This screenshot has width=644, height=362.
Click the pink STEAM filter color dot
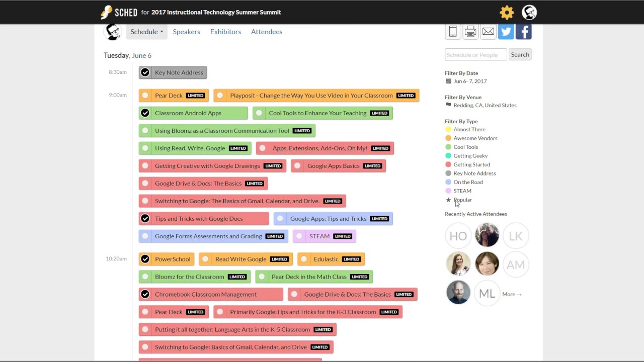(x=448, y=191)
